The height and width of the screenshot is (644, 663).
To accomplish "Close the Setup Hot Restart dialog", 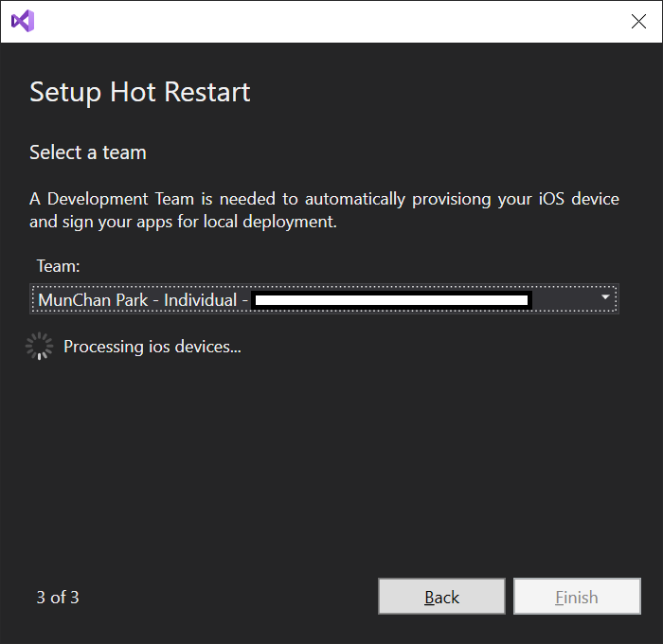I will coord(638,21).
